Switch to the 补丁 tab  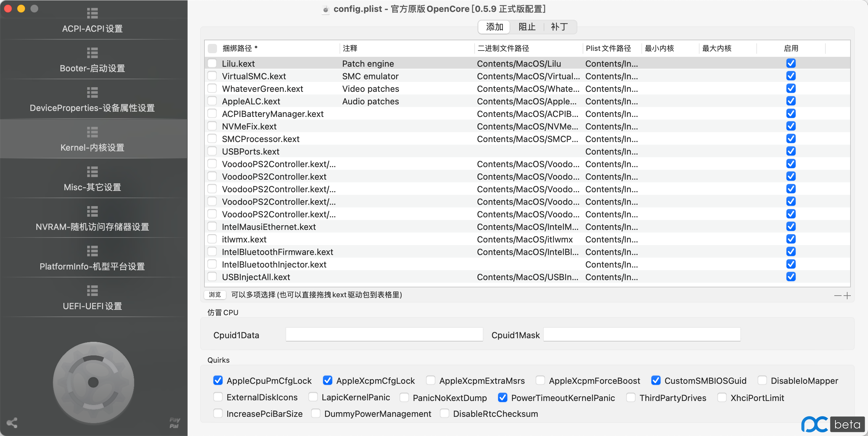(560, 27)
